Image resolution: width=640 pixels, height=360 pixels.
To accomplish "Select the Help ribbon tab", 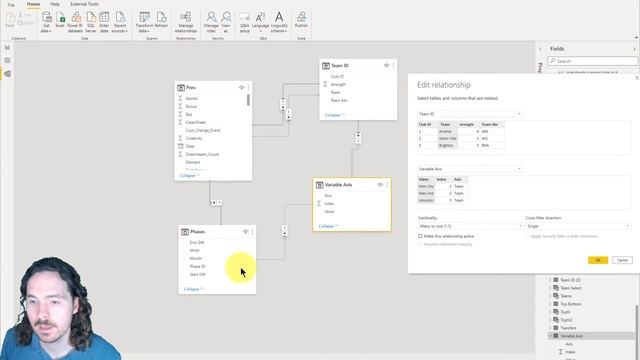I will click(x=55, y=4).
